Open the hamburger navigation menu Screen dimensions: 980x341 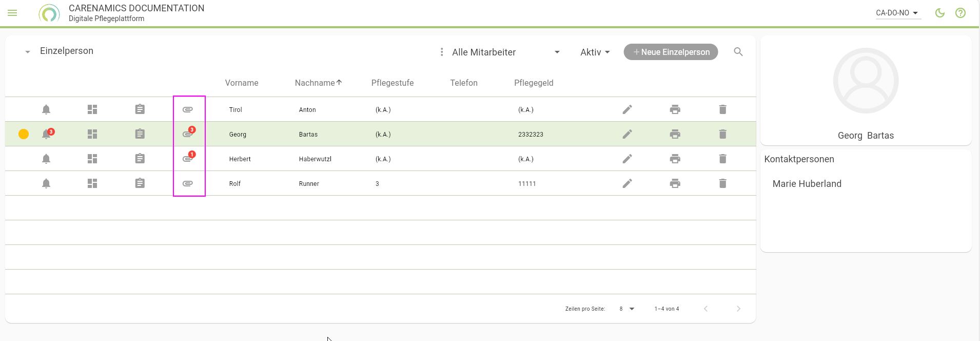tap(12, 13)
